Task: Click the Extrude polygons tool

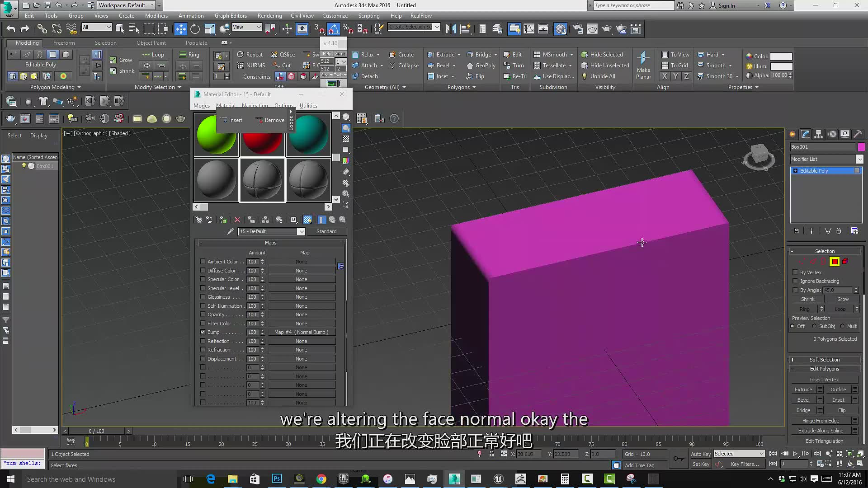Action: click(441, 54)
